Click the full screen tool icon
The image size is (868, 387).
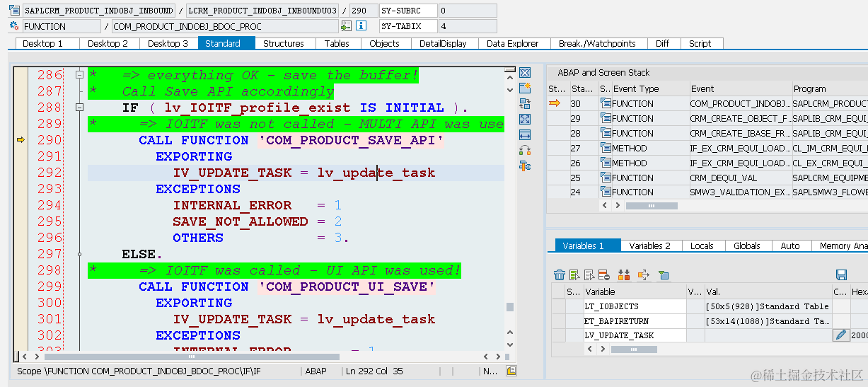(525, 120)
